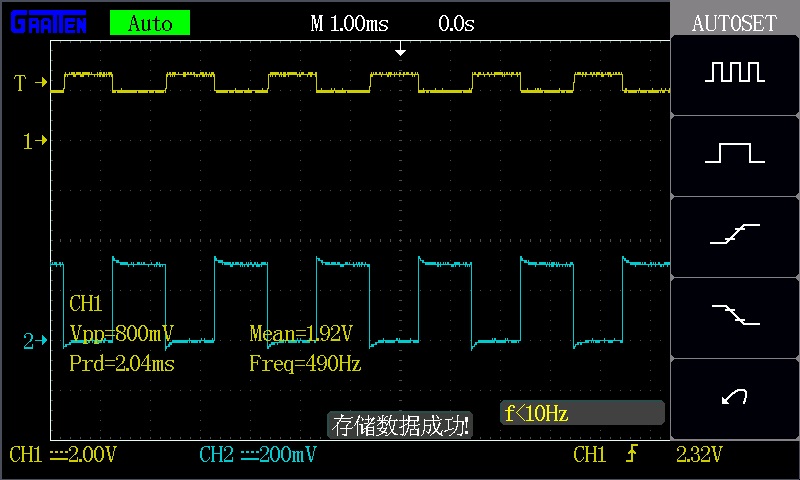Select the multi-cycle square wave autoset icon
The width and height of the screenshot is (800, 480).
click(735, 72)
